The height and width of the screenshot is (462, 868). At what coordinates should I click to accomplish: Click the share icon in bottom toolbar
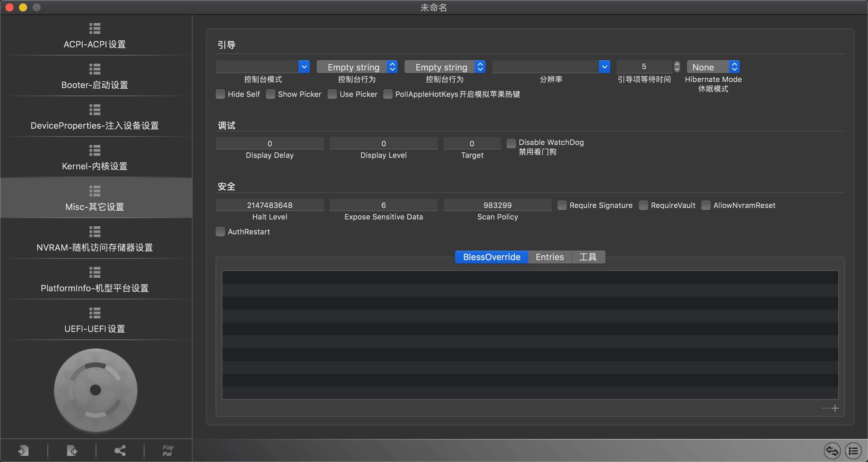[120, 450]
